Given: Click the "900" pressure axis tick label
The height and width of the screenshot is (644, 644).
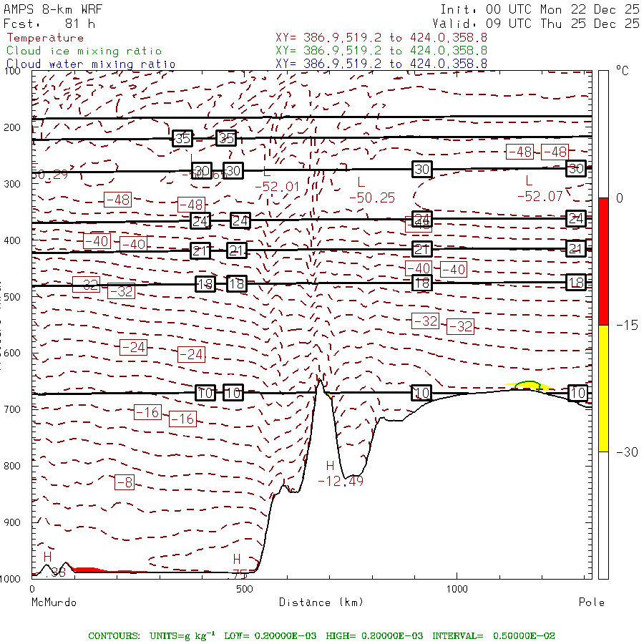Looking at the screenshot, I should click(x=12, y=522).
